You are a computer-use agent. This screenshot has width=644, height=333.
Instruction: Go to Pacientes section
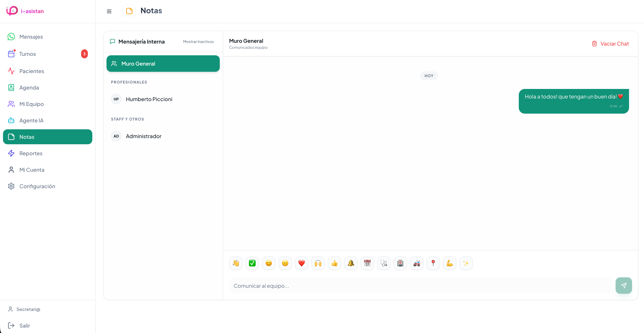47,71
